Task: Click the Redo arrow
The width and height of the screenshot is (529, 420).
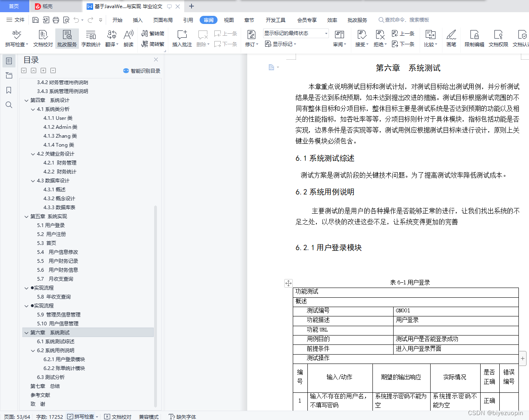Action: [x=90, y=20]
